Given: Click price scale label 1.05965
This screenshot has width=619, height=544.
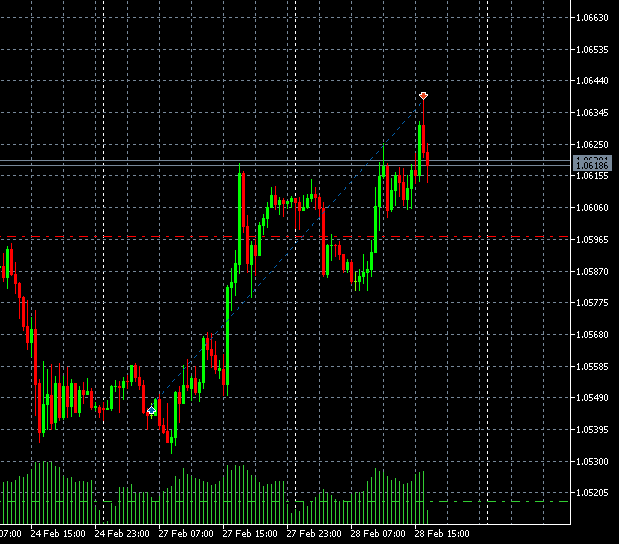Looking at the screenshot, I should [x=593, y=239].
